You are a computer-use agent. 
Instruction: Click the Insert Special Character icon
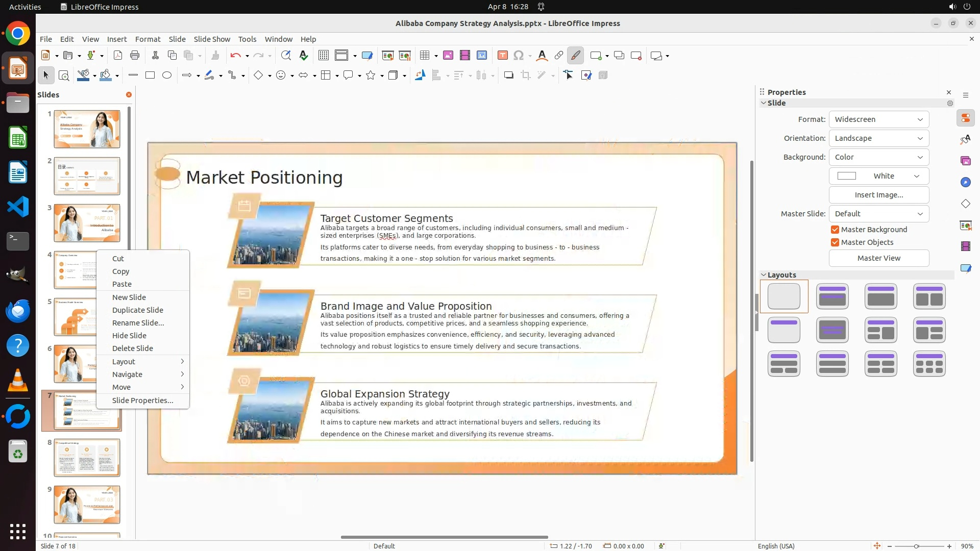point(519,56)
